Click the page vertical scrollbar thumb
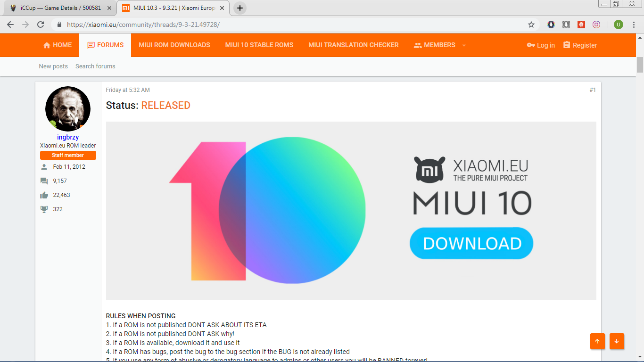The image size is (644, 362). click(x=640, y=65)
